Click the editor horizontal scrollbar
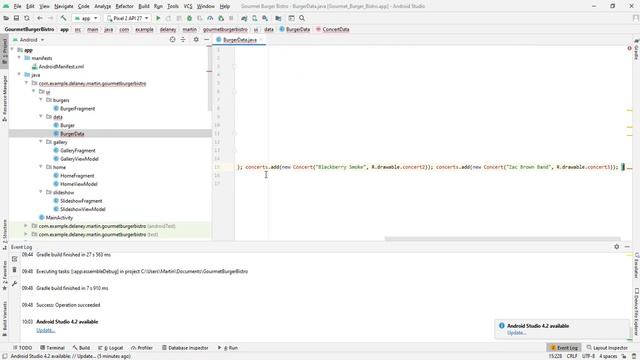 point(502,239)
